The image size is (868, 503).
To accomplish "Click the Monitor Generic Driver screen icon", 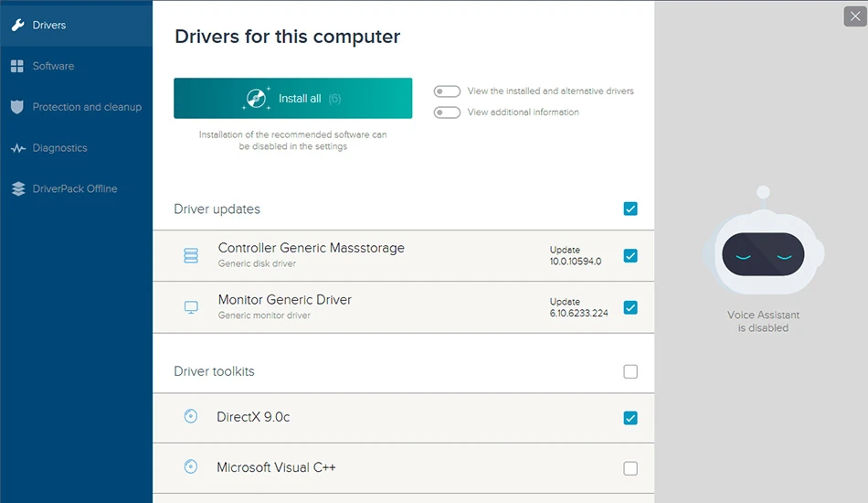I will 191,307.
